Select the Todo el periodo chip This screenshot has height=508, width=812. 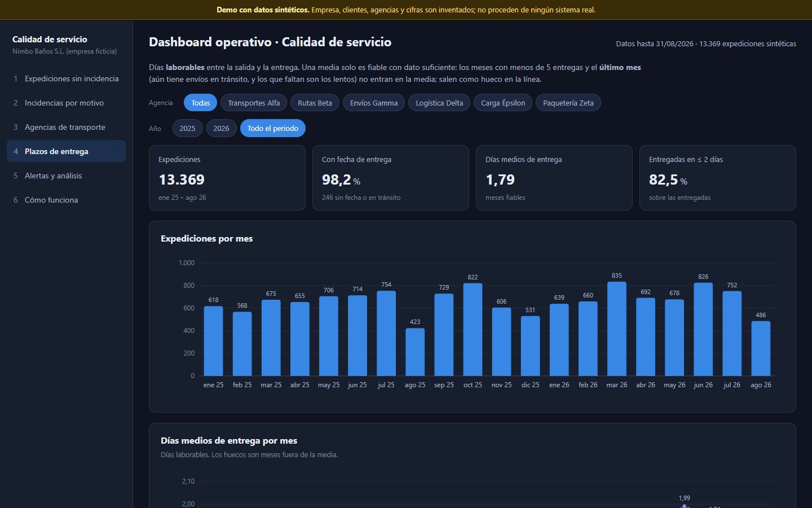pos(273,128)
